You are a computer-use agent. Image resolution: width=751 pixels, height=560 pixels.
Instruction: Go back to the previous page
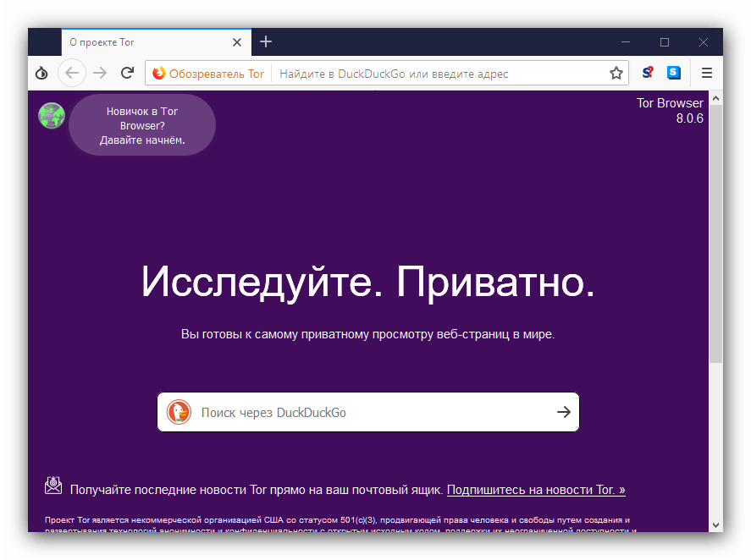72,74
